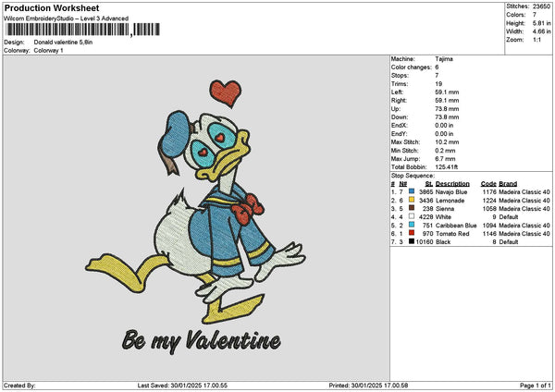
Task: Click 'Wilcom EmbroideryStudio – Level 3 Advanced' text
Action: (x=67, y=18)
